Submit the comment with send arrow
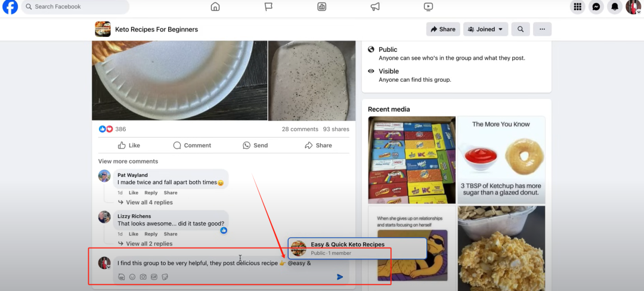 (340, 277)
